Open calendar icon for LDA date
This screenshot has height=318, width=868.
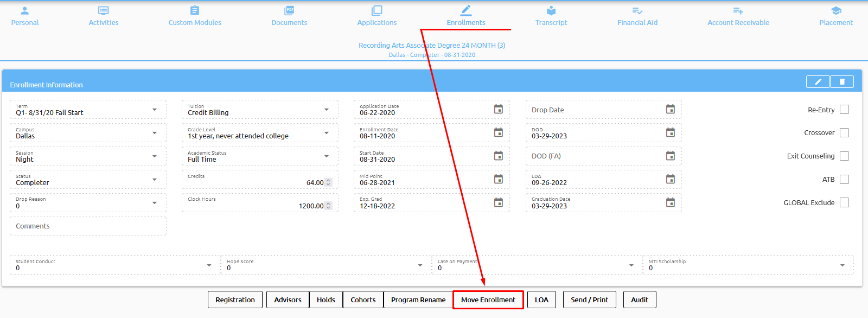coord(670,180)
